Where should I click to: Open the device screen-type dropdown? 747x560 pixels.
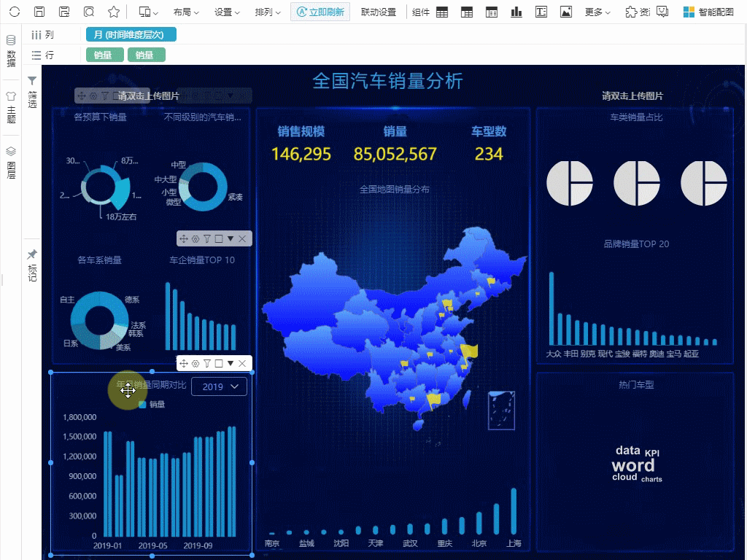(x=149, y=12)
